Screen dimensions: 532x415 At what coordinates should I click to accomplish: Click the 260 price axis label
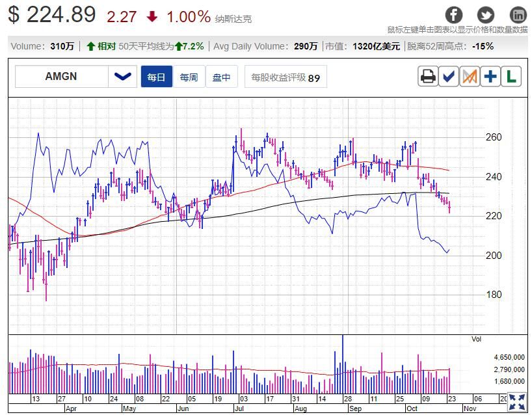pyautogui.click(x=494, y=137)
